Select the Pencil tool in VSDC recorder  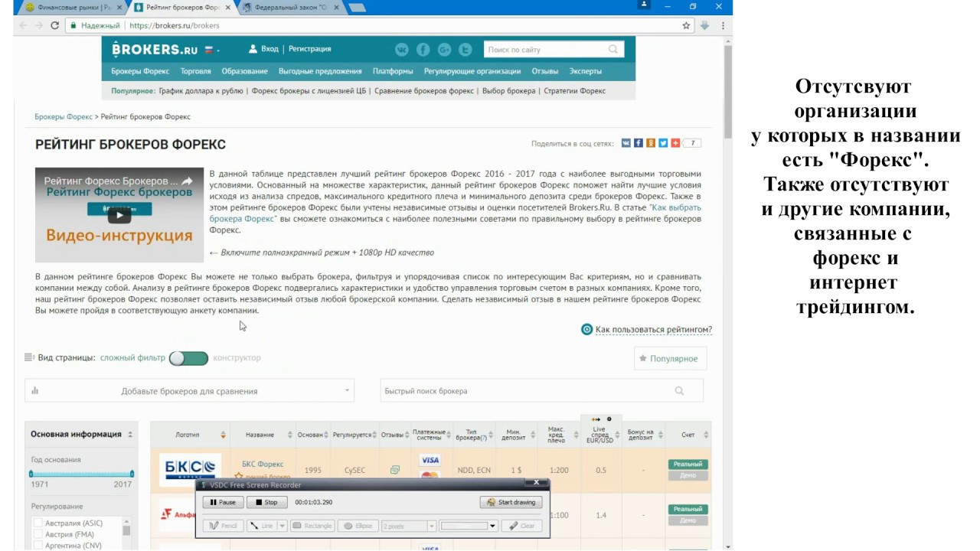tap(223, 526)
